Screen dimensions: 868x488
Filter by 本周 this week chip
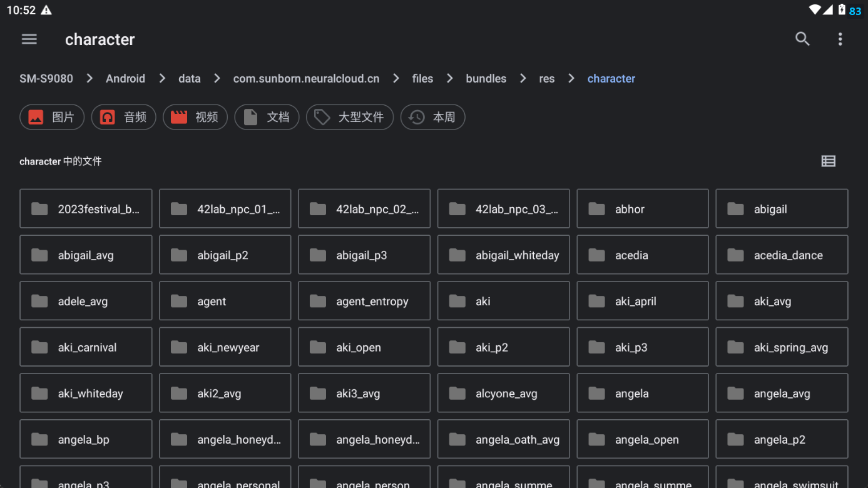pyautogui.click(x=432, y=117)
